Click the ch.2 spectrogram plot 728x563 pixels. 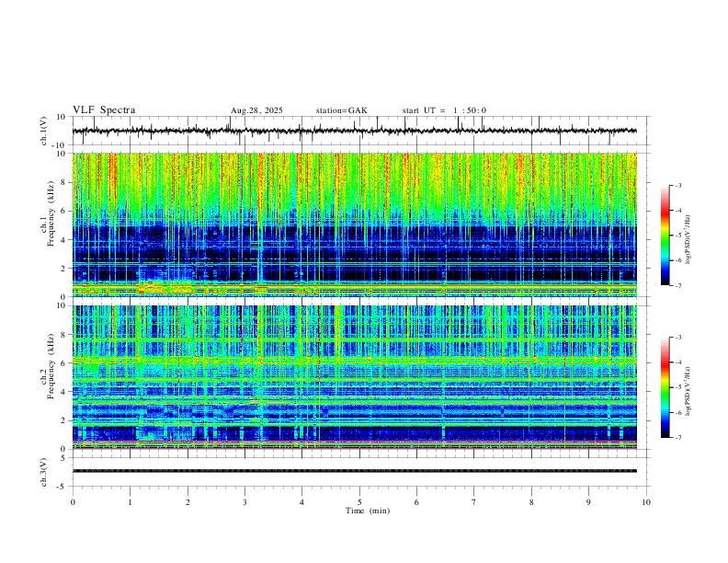pos(354,377)
